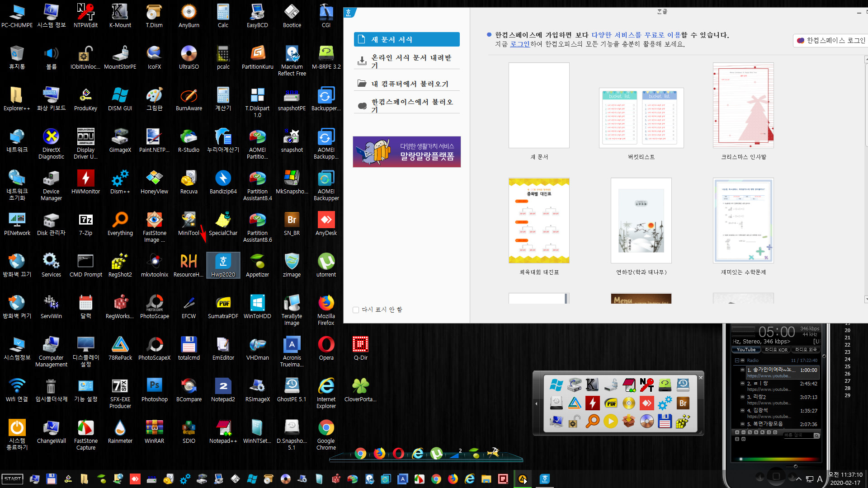Play the '4. 김광석' playlist entry
Screen dimensions: 868x488
point(782,413)
